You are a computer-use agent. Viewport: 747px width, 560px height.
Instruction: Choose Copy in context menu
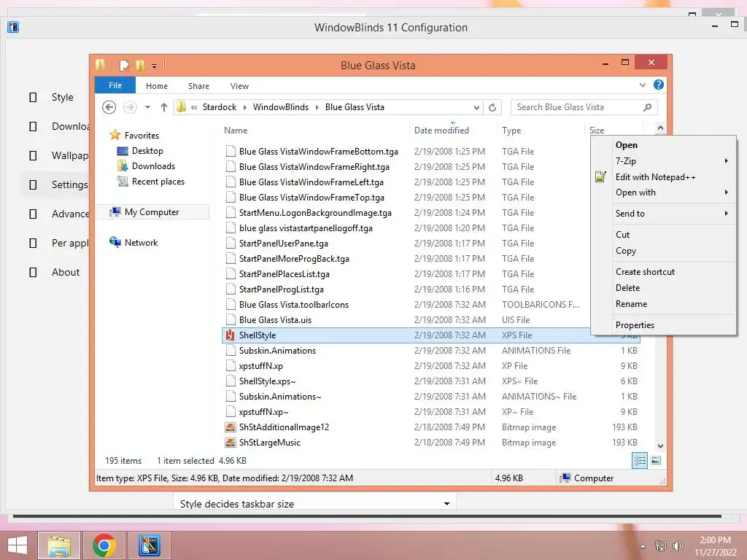(663, 251)
